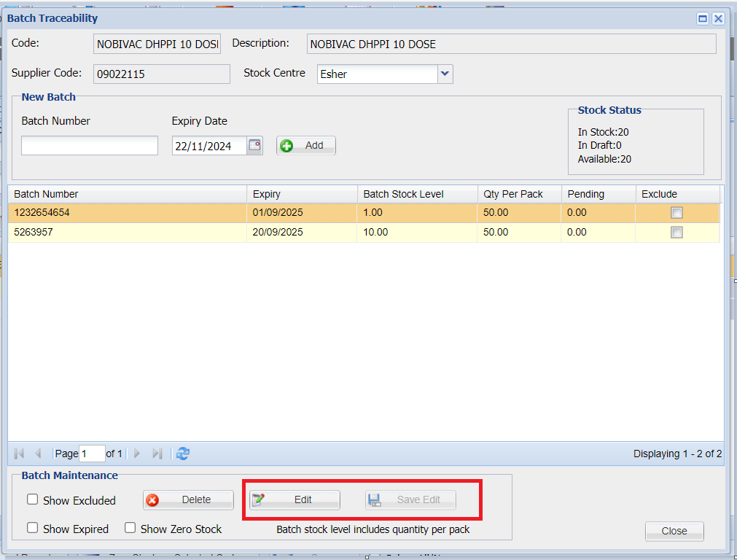Click stock level cell 1.00
This screenshot has height=560, width=737.
point(418,212)
